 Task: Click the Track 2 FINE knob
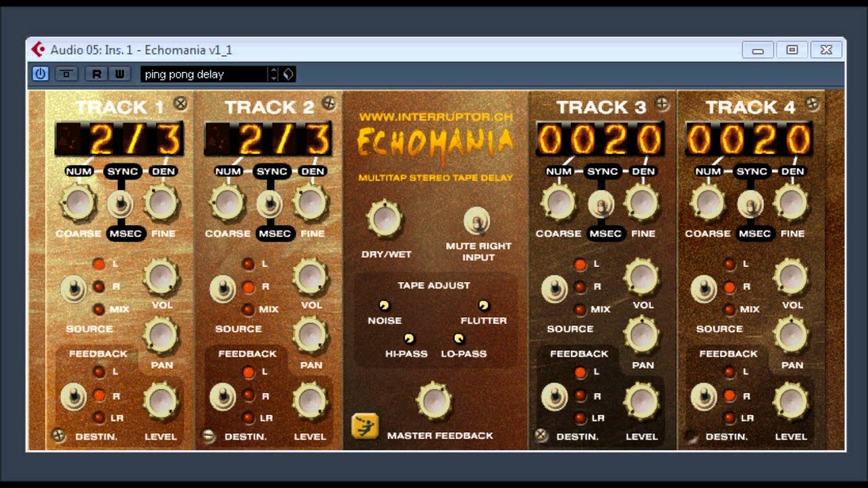[x=311, y=202]
